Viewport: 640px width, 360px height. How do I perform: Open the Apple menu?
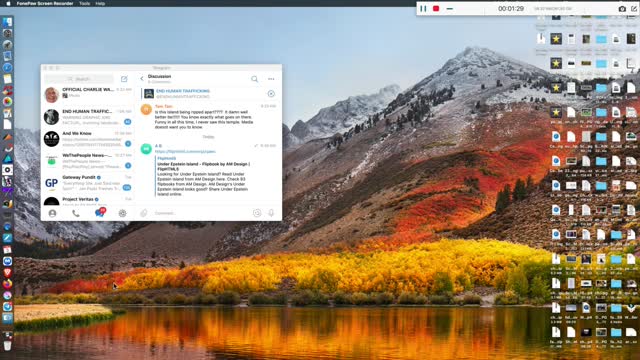(8, 3)
